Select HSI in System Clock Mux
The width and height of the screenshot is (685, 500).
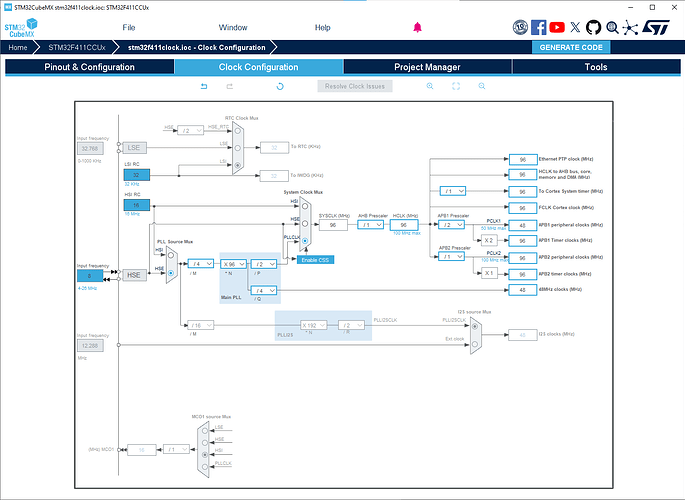pyautogui.click(x=305, y=206)
